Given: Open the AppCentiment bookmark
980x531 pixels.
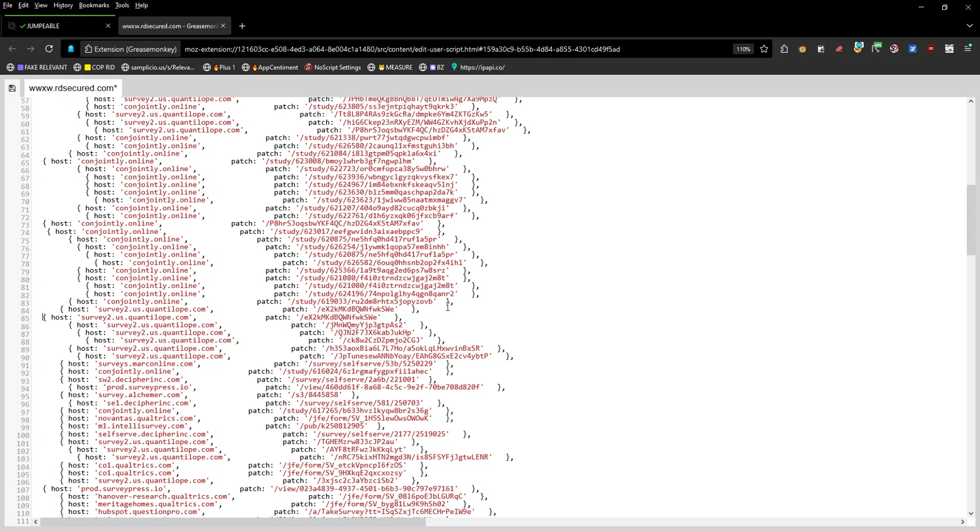Looking at the screenshot, I should 270,67.
